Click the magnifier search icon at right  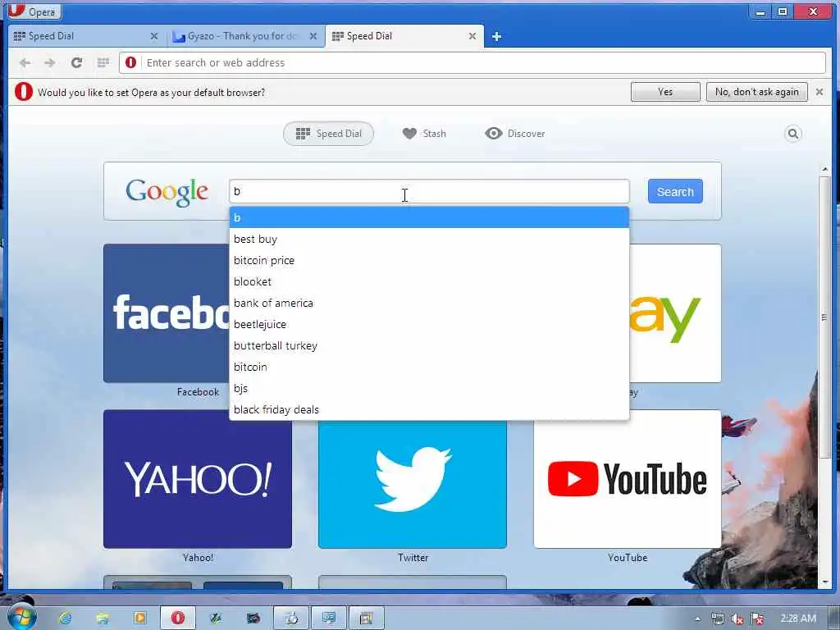(x=793, y=134)
